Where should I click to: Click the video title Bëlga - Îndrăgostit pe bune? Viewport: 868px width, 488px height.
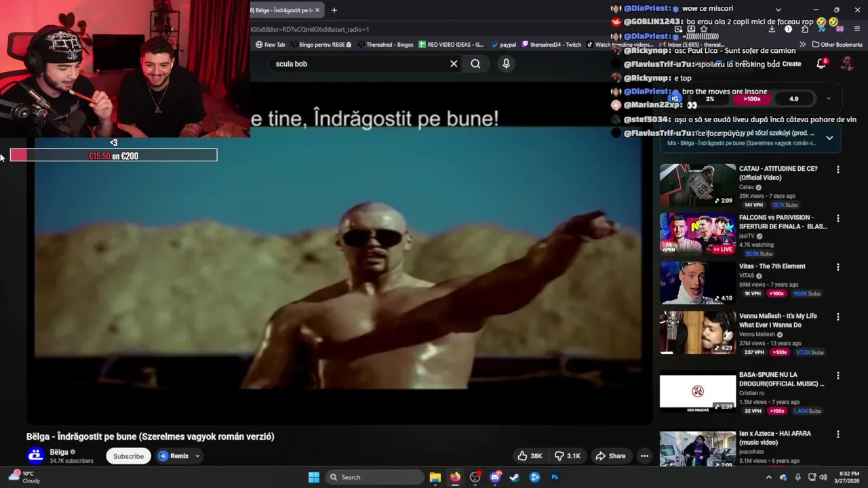pyautogui.click(x=151, y=436)
